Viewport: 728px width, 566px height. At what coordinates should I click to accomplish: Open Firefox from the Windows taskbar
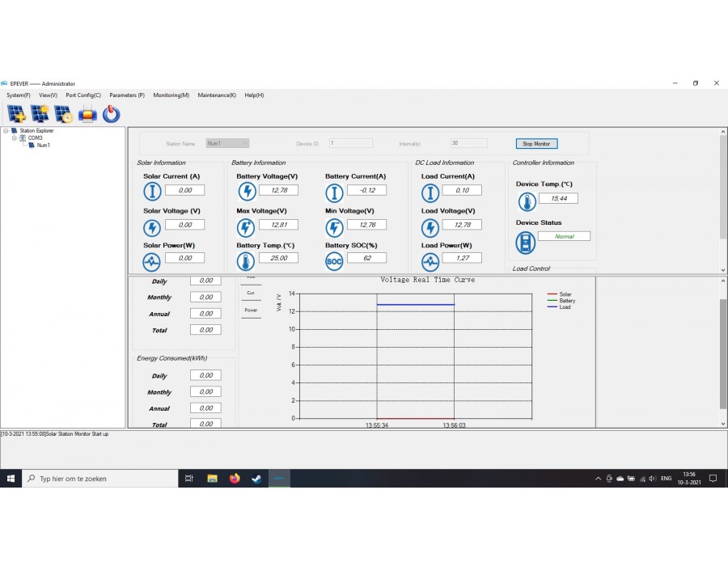pyautogui.click(x=235, y=479)
